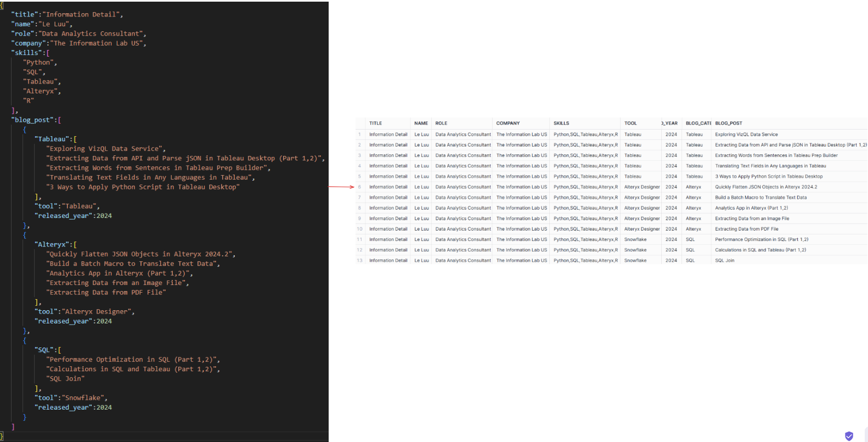Click the purple shield checkmark icon

tap(849, 436)
